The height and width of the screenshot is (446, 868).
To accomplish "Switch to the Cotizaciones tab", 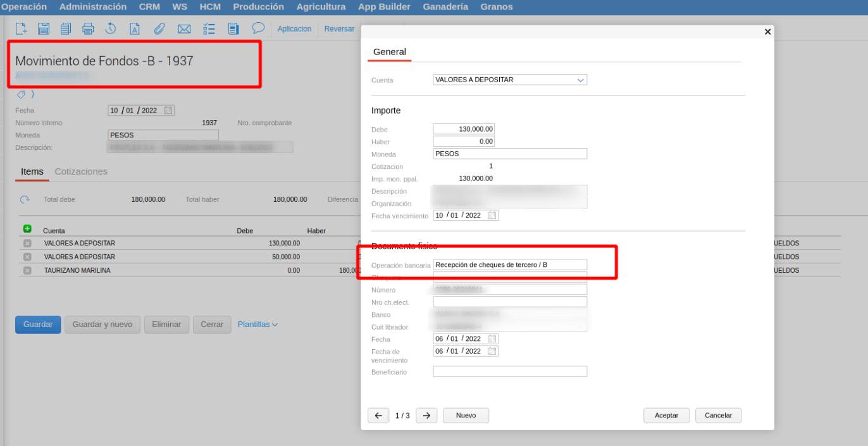I will pos(81,171).
